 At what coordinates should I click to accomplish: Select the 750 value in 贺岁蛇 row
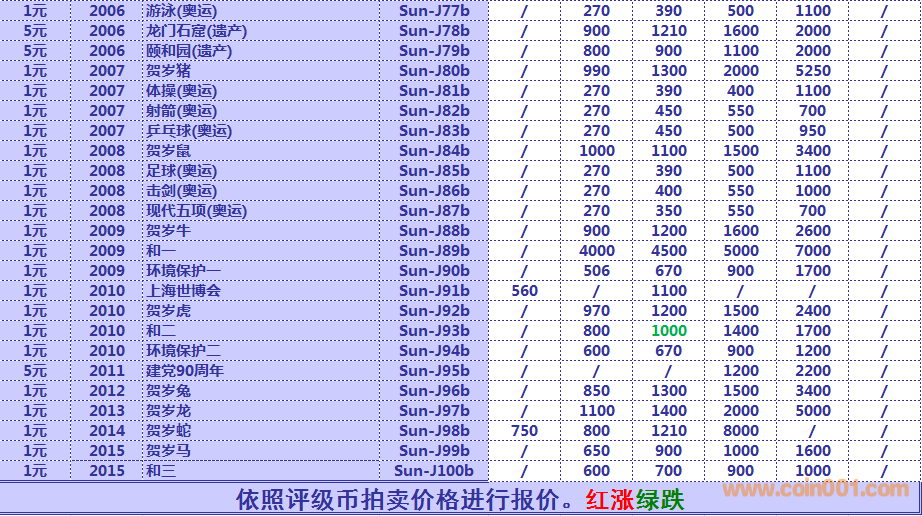click(524, 431)
